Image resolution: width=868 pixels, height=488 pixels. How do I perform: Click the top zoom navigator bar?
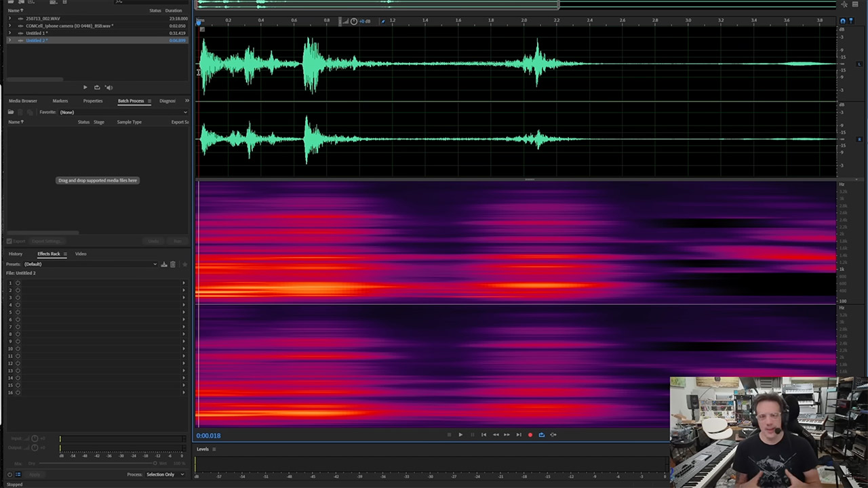[x=377, y=5]
